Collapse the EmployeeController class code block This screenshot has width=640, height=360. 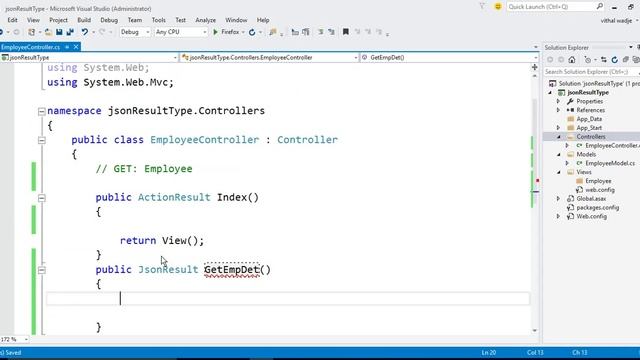42,140
